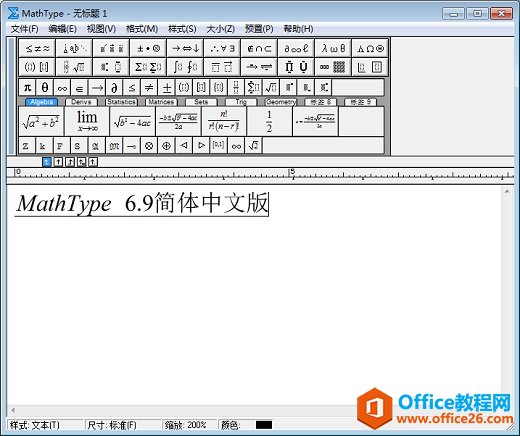Insert the circled plus ⊕ symbol
This screenshot has height=436, width=520.
(166, 146)
